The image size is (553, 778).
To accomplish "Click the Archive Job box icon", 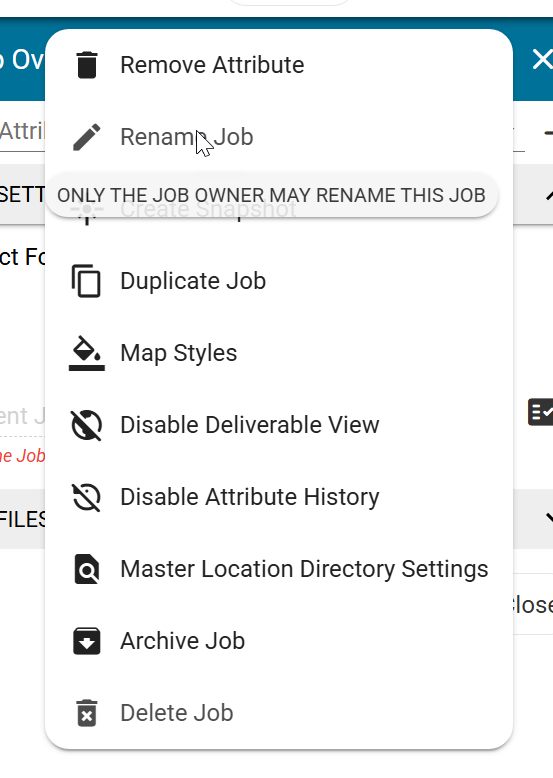I will pyautogui.click(x=87, y=641).
